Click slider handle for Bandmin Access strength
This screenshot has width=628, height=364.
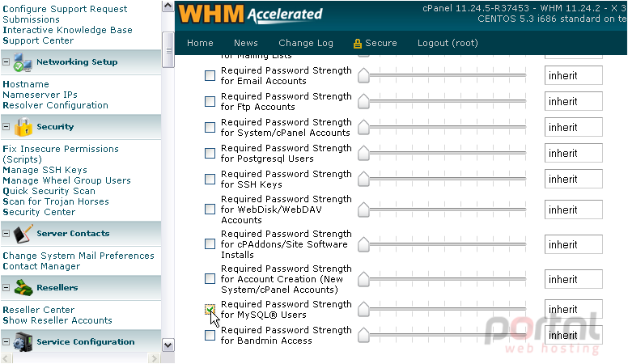click(x=363, y=335)
